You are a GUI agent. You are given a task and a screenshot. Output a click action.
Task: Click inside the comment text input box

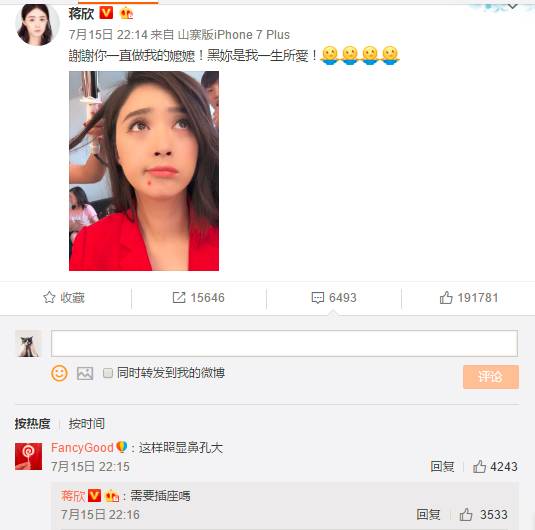(284, 343)
